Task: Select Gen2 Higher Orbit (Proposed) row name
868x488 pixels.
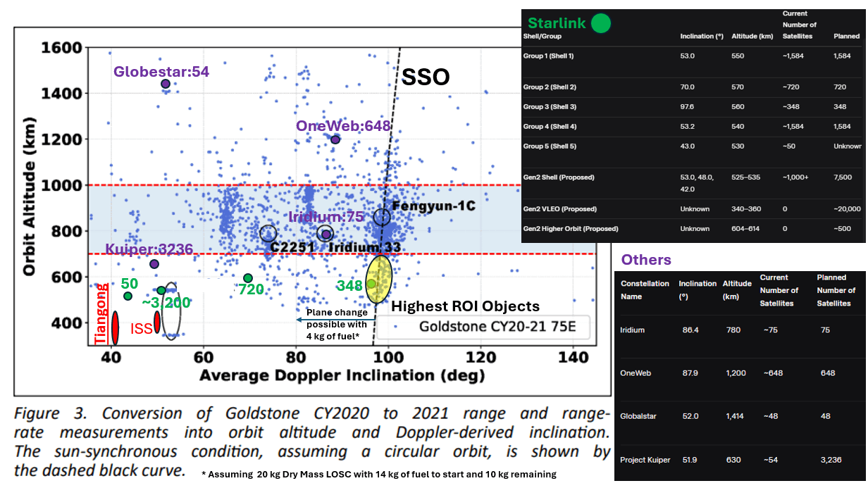Action: pos(570,229)
